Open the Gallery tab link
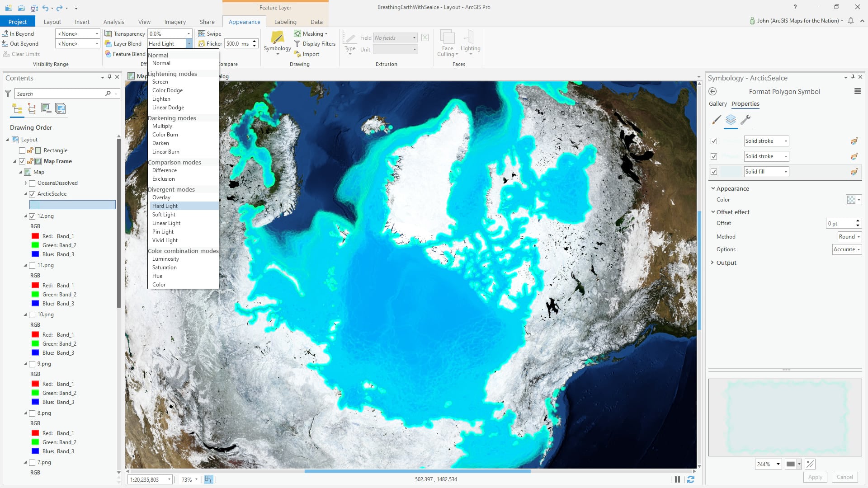Image resolution: width=868 pixels, height=488 pixels. tap(717, 104)
